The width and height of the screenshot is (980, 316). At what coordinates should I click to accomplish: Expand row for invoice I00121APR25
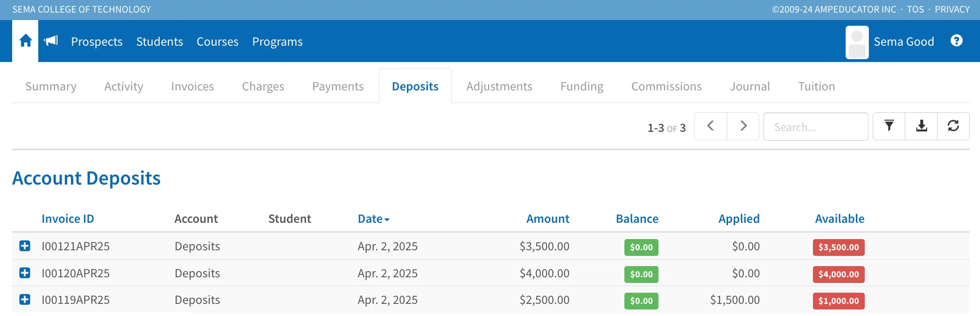click(x=25, y=246)
